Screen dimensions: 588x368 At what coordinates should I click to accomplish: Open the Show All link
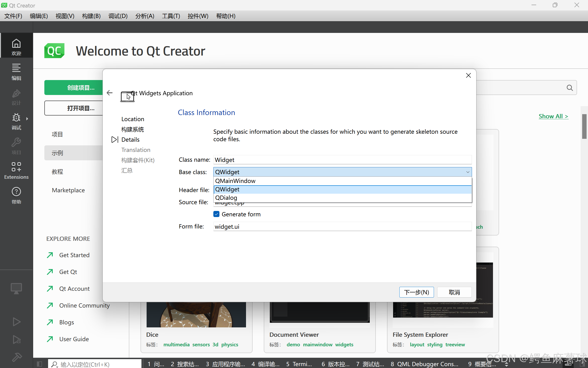click(x=553, y=116)
